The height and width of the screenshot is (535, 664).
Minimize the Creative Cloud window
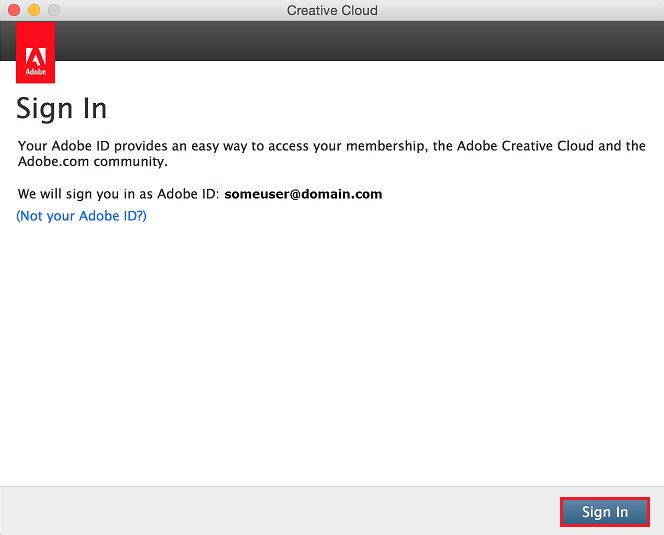34,10
